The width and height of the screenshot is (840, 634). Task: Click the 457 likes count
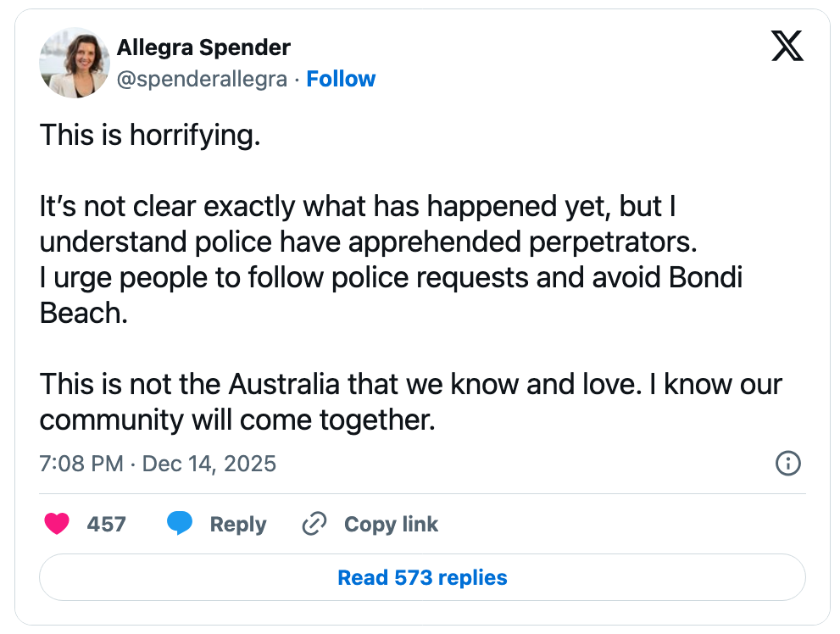pyautogui.click(x=107, y=524)
